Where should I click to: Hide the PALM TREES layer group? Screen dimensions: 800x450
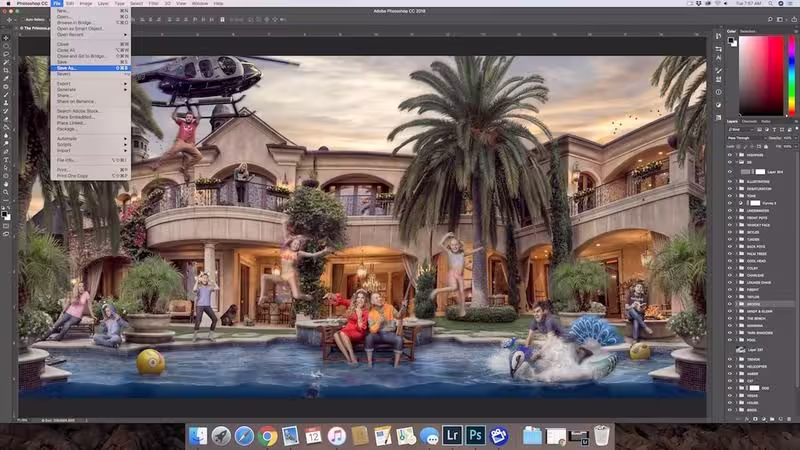tap(730, 254)
